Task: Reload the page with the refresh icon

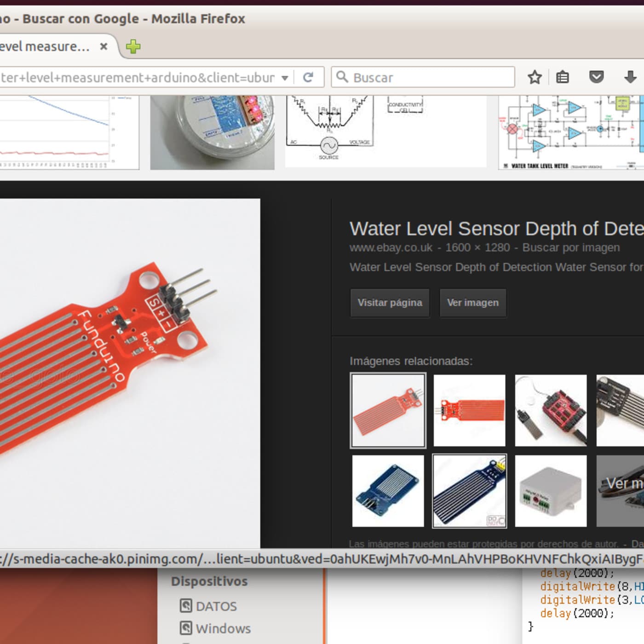Action: click(x=308, y=77)
